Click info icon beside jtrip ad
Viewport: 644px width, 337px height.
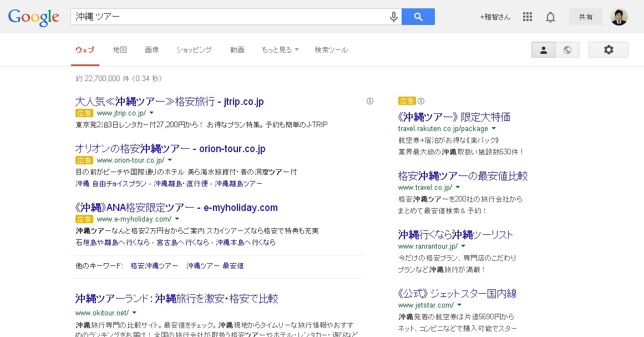[x=370, y=101]
